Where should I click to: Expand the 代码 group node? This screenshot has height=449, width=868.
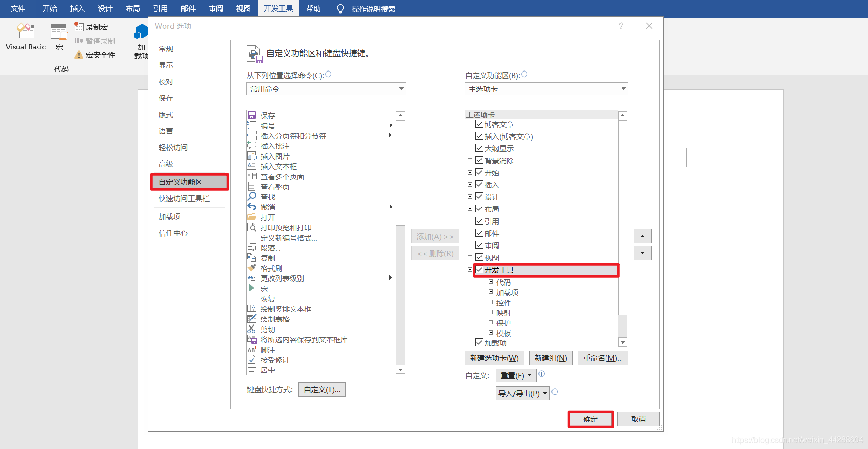point(491,282)
